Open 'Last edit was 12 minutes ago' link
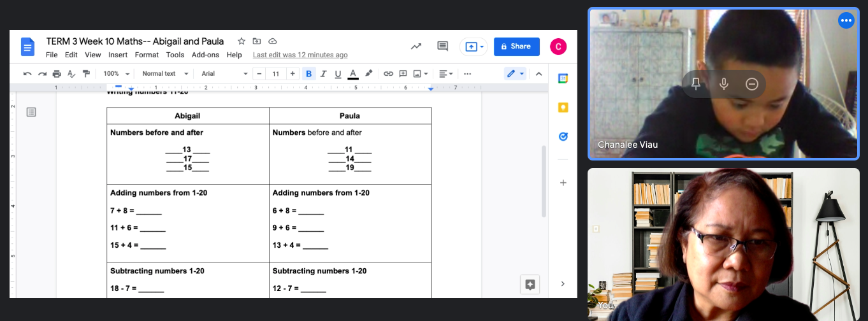Screen dimensions: 868x321 click(300, 55)
